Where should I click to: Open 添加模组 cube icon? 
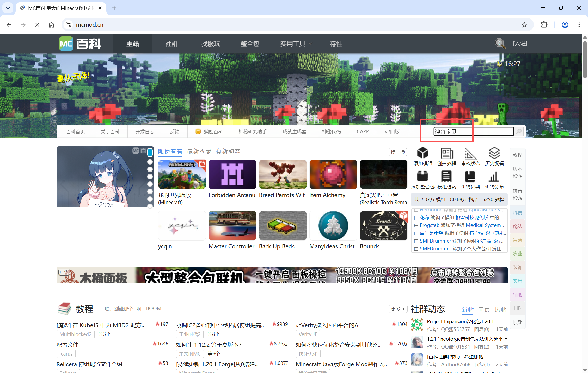point(423,153)
